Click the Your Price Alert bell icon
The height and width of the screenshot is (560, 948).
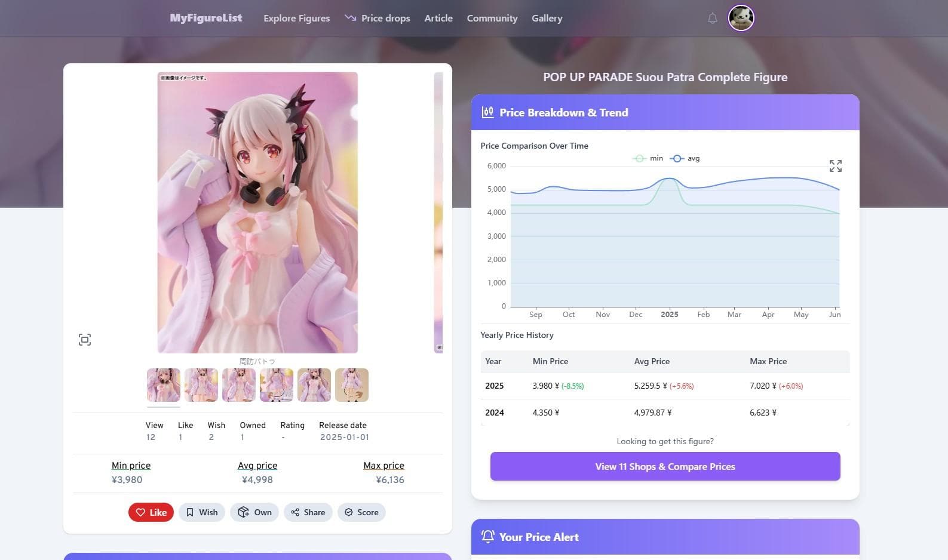click(x=487, y=536)
